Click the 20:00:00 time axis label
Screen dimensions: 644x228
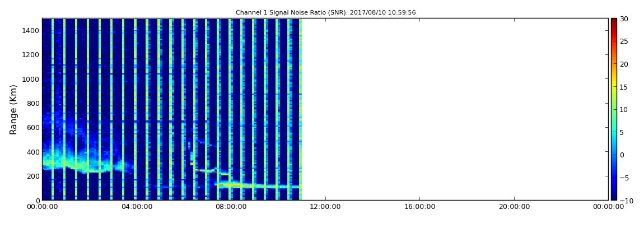[514, 207]
